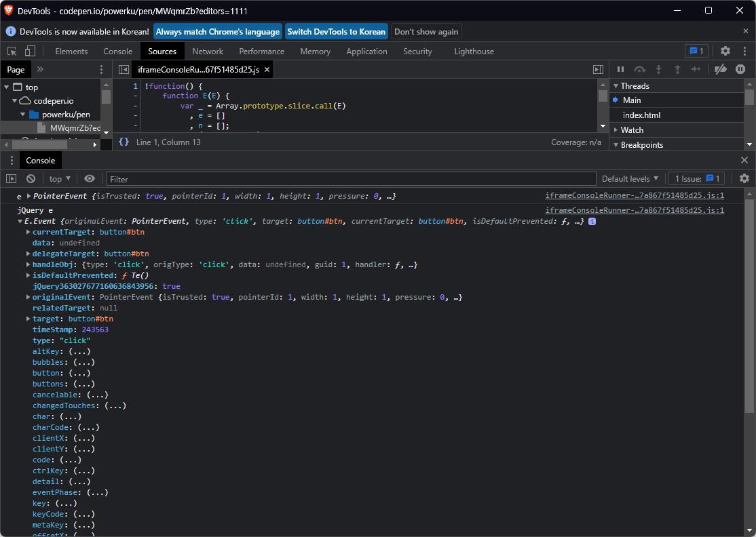The width and height of the screenshot is (756, 537).
Task: Click the pause script execution button
Action: point(620,69)
